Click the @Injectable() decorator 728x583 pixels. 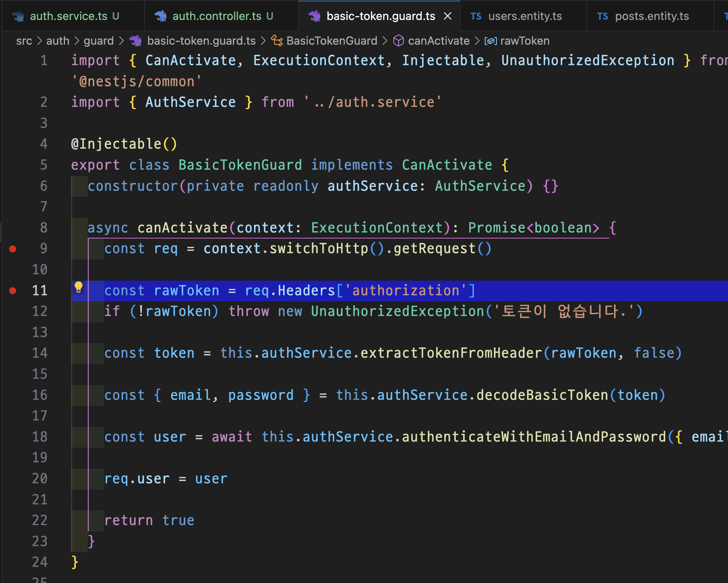click(124, 144)
